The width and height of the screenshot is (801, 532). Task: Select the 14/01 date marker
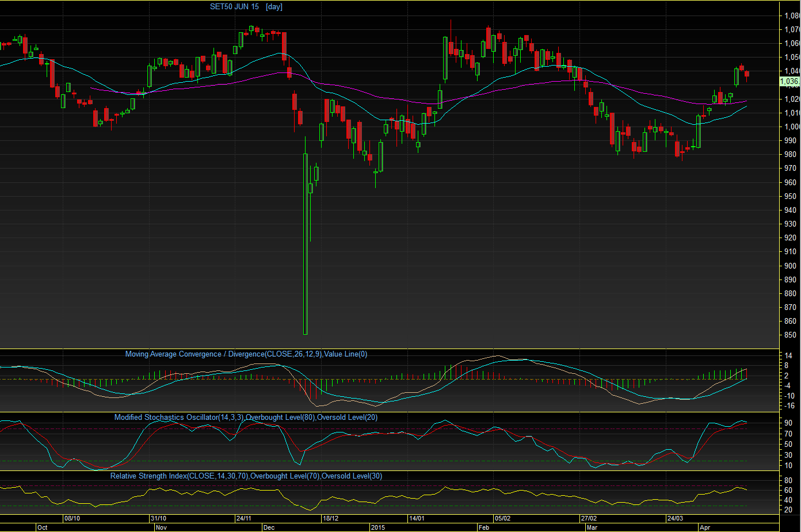pos(417,518)
